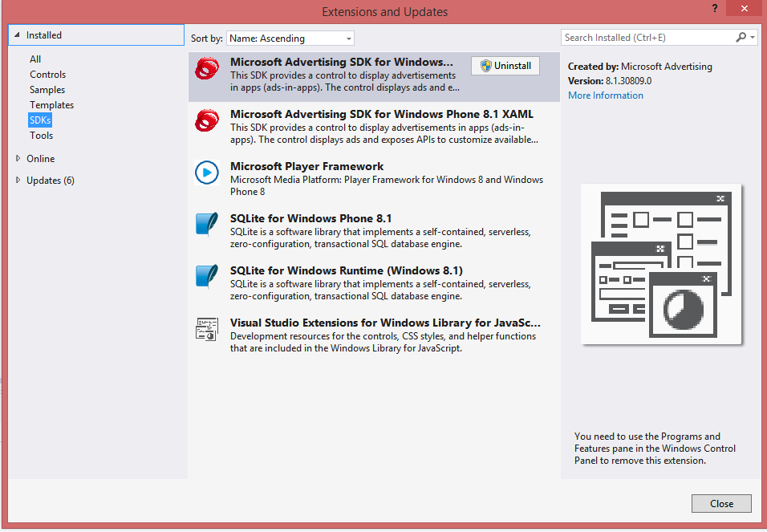
Task: Open the More Information link
Action: [x=606, y=95]
